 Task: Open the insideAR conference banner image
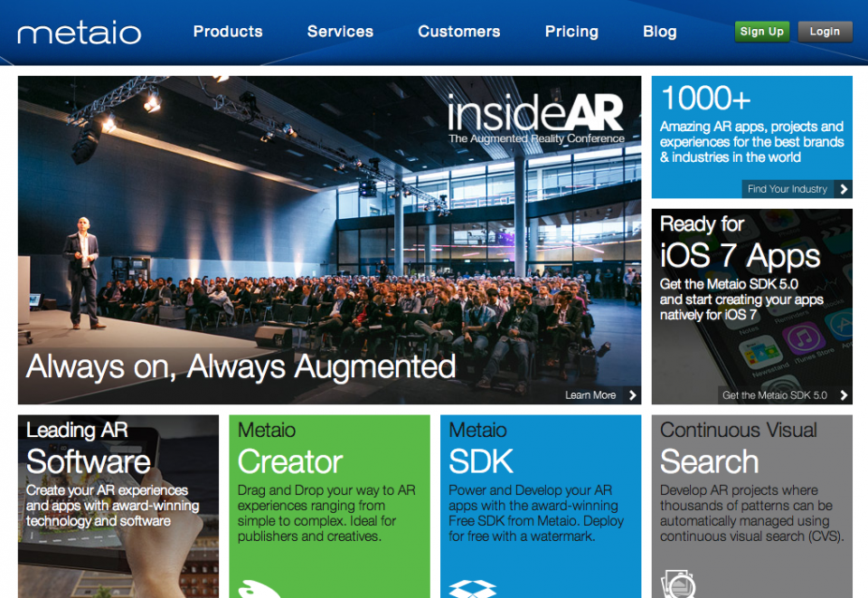329,240
